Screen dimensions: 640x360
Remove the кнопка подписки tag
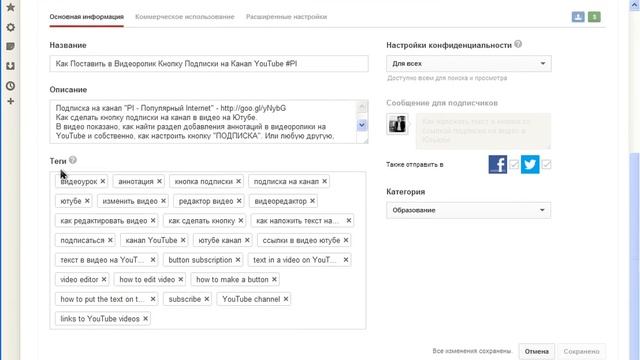pyautogui.click(x=239, y=181)
